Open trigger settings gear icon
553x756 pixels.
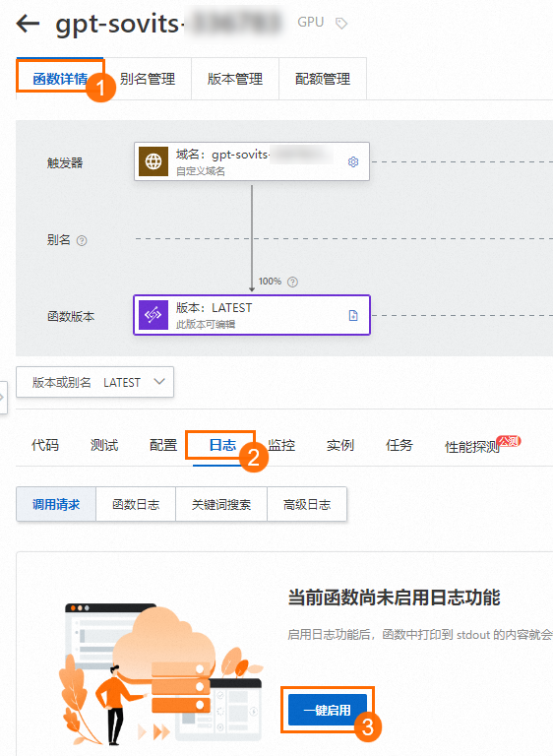click(353, 161)
